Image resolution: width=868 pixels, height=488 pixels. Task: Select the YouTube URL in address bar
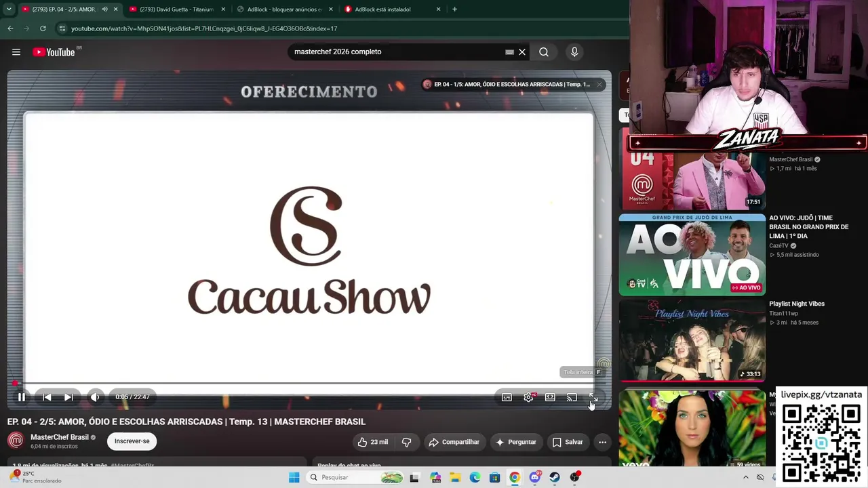point(204,28)
